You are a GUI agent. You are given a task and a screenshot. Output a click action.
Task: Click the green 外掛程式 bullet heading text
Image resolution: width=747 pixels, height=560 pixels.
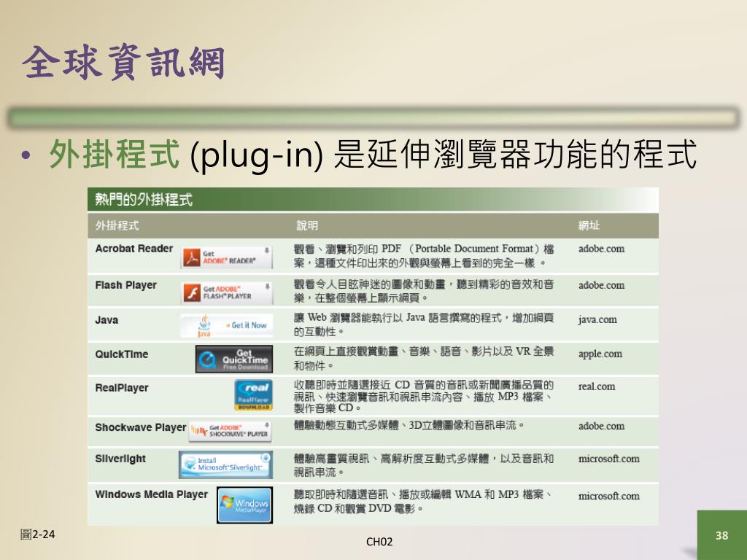click(115, 154)
